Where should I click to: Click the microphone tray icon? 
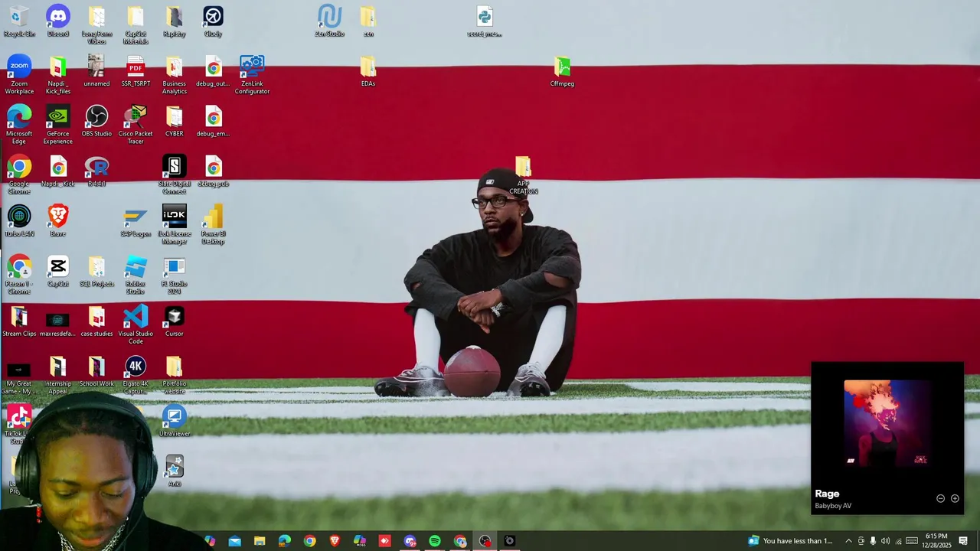[873, 541]
